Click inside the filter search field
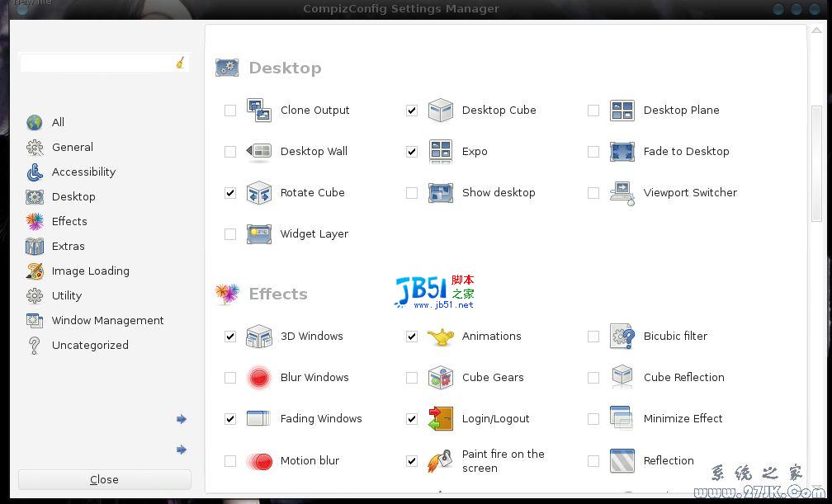The image size is (832, 504). (x=99, y=62)
